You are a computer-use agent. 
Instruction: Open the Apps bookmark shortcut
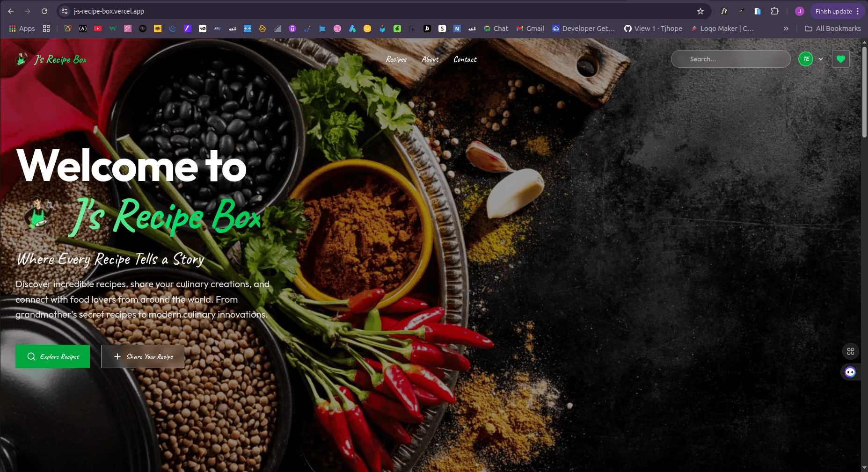tap(22, 29)
